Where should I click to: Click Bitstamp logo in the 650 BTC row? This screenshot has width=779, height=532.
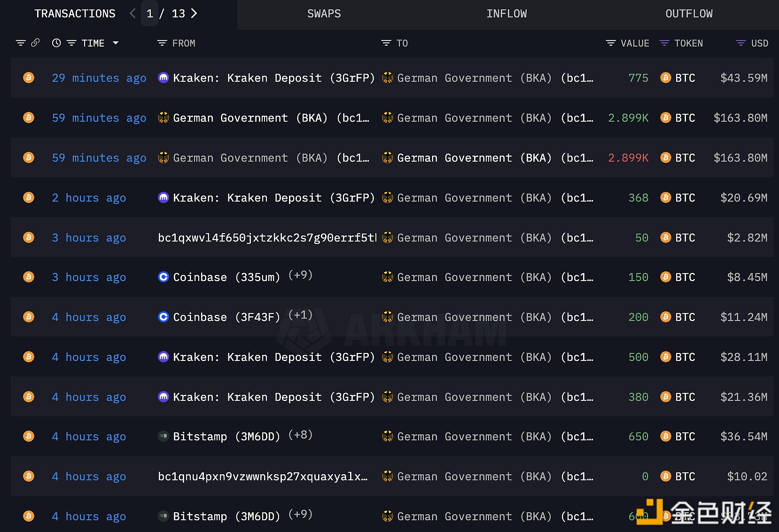pyautogui.click(x=163, y=436)
